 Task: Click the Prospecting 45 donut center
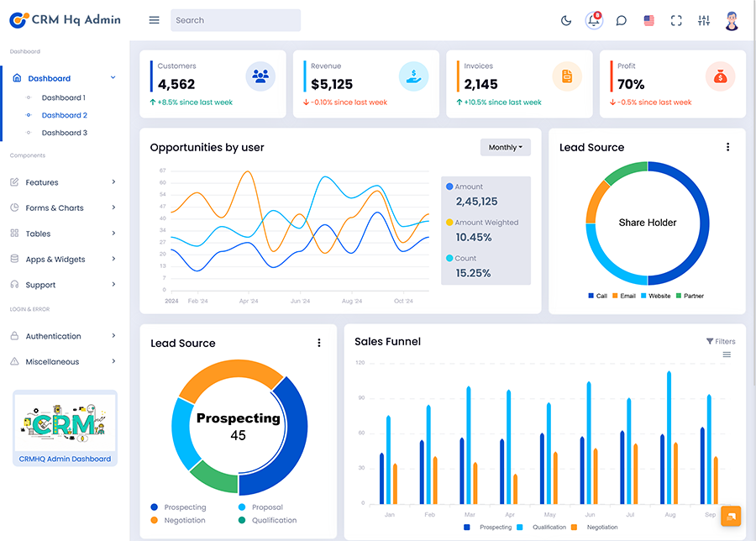(239, 426)
